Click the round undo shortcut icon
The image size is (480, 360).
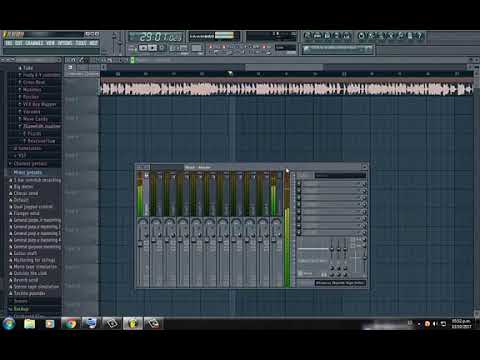[361, 36]
